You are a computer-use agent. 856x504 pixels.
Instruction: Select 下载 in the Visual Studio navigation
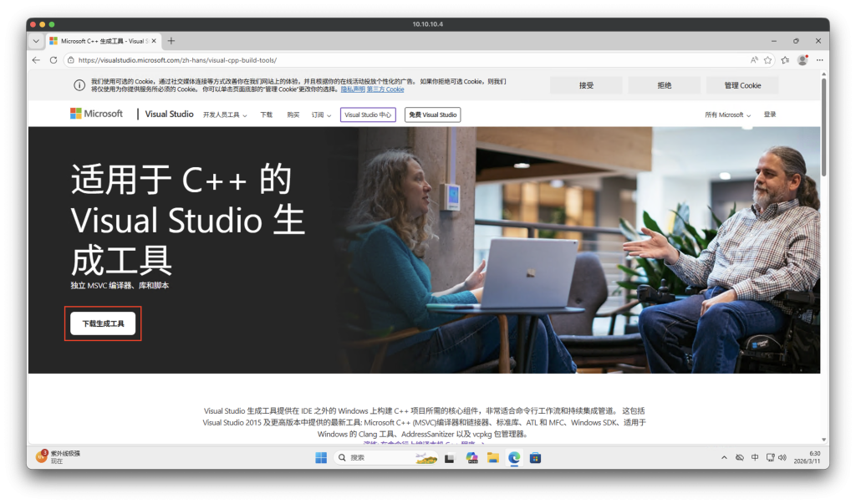point(266,114)
